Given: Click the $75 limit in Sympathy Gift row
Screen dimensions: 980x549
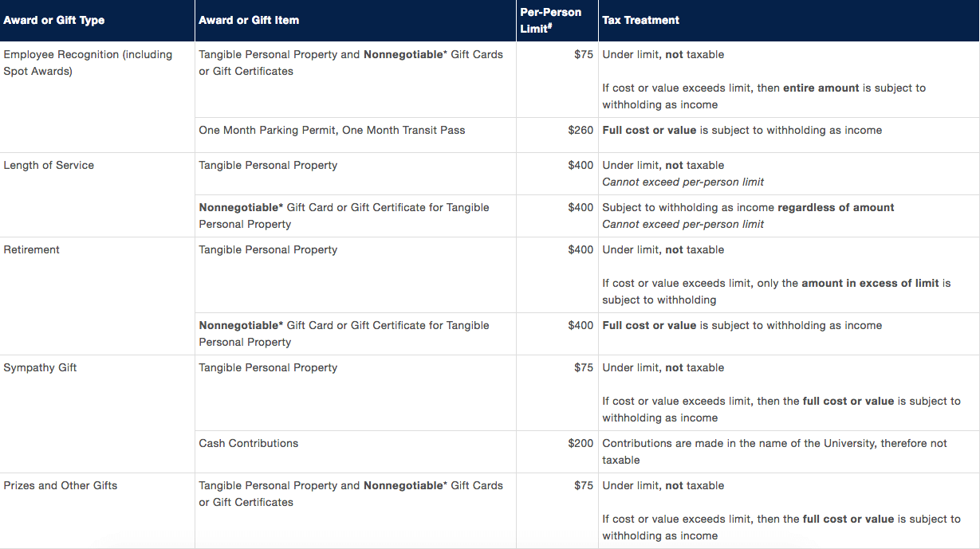Looking at the screenshot, I should 584,368.
